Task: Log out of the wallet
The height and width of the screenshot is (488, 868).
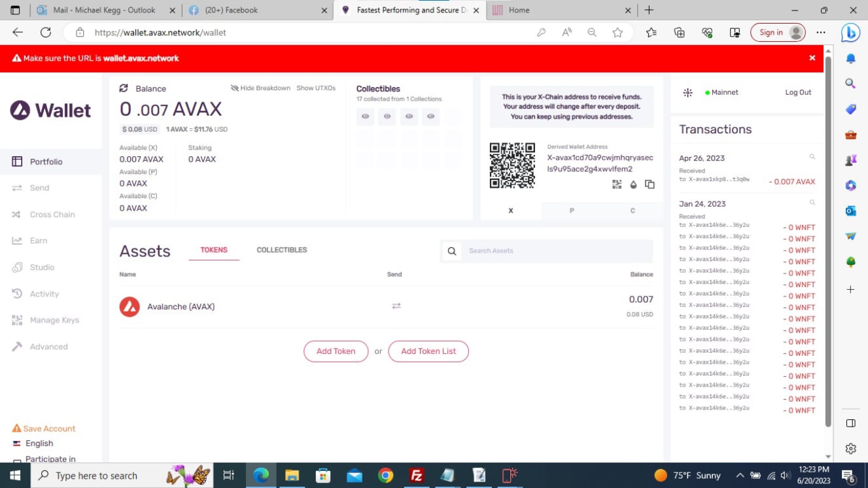Action: 798,93
